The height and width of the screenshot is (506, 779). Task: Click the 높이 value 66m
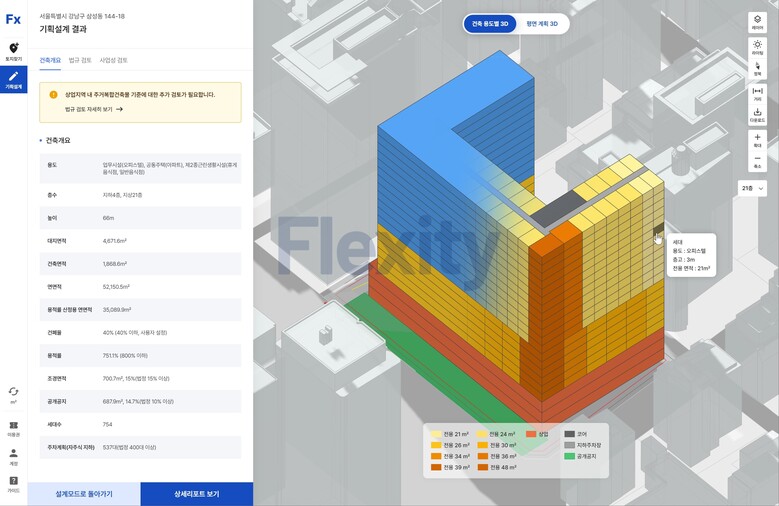108,218
